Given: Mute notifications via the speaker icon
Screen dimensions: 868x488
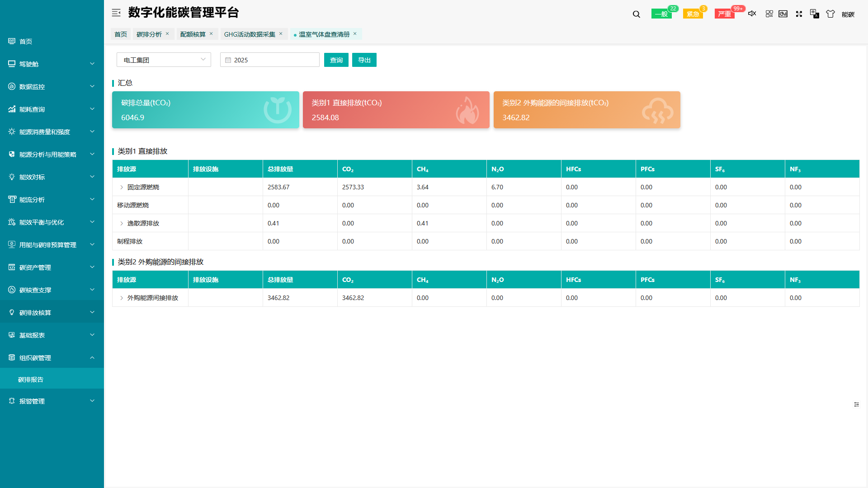Looking at the screenshot, I should [752, 14].
